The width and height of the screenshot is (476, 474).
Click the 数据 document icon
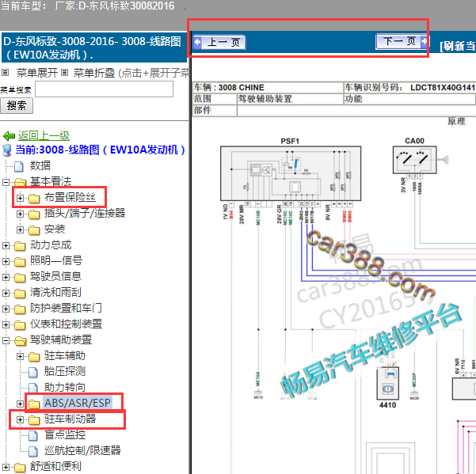tap(19, 166)
